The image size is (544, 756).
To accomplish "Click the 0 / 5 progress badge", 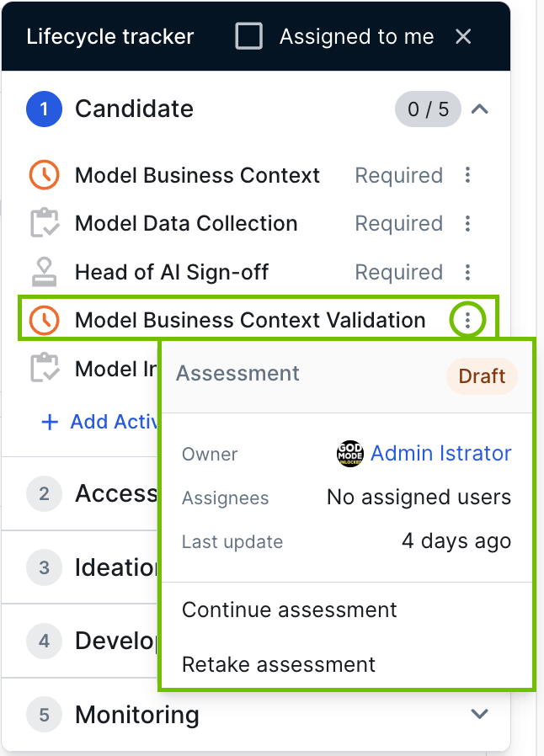I will click(429, 109).
